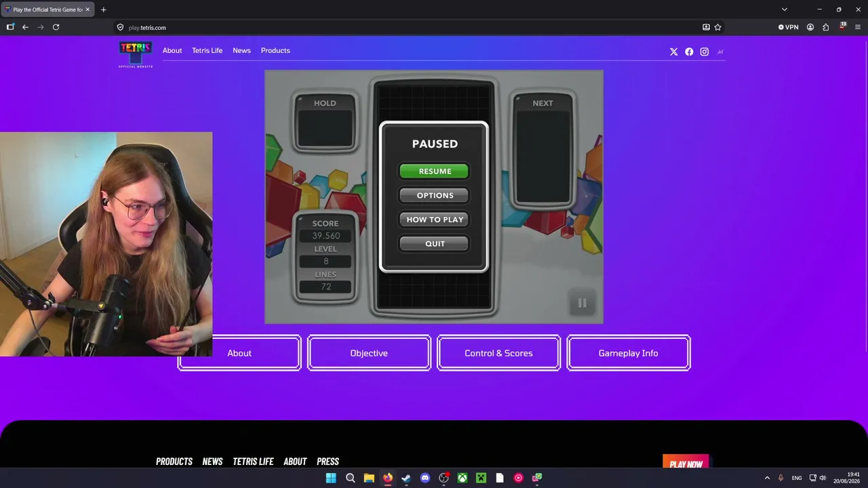Open Steam from the taskbar
This screenshot has width=868, height=488.
pyautogui.click(x=406, y=478)
